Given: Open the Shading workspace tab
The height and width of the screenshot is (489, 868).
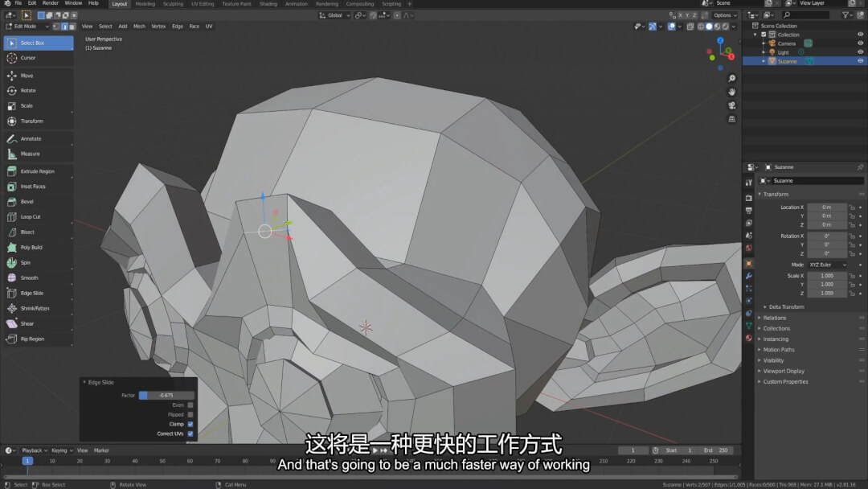Looking at the screenshot, I should point(268,4).
